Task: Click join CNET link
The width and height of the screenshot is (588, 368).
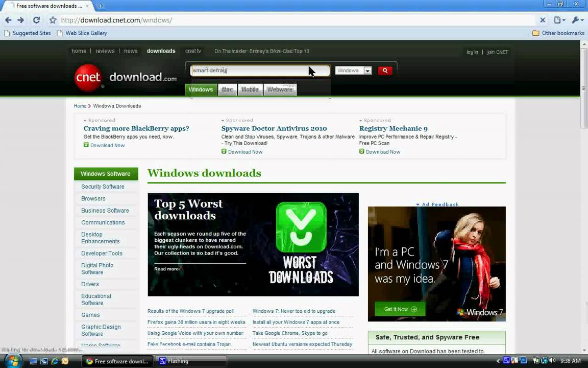Action: (497, 52)
